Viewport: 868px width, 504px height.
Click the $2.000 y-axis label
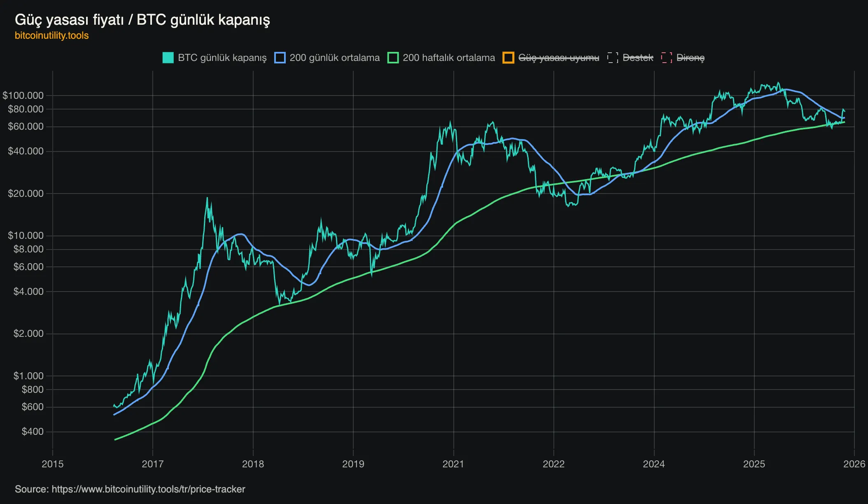tap(28, 334)
